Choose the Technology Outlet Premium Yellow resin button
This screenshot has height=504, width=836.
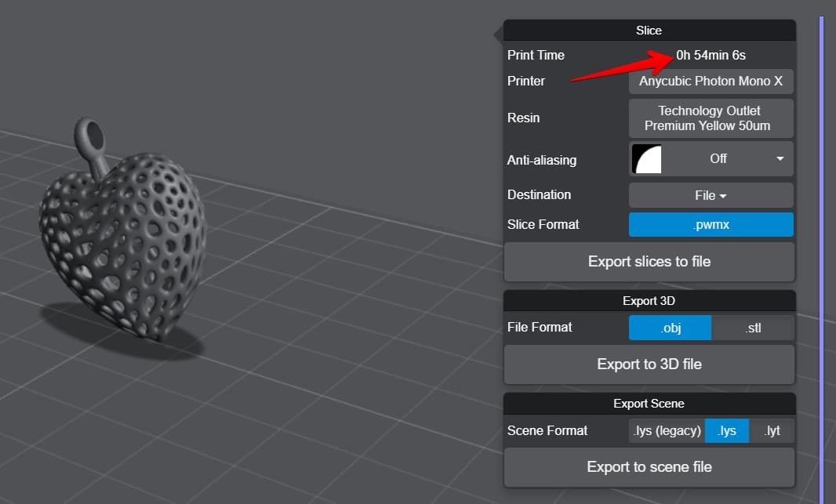tap(711, 118)
